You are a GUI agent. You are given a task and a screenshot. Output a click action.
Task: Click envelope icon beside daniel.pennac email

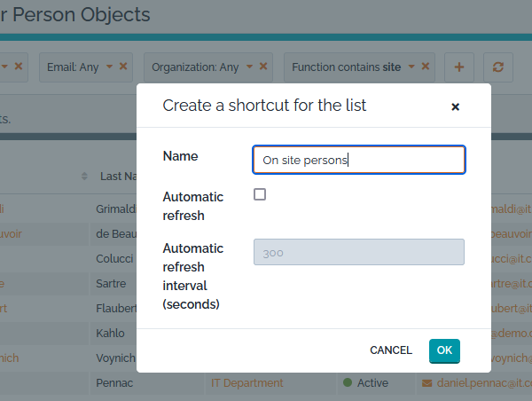click(x=426, y=383)
